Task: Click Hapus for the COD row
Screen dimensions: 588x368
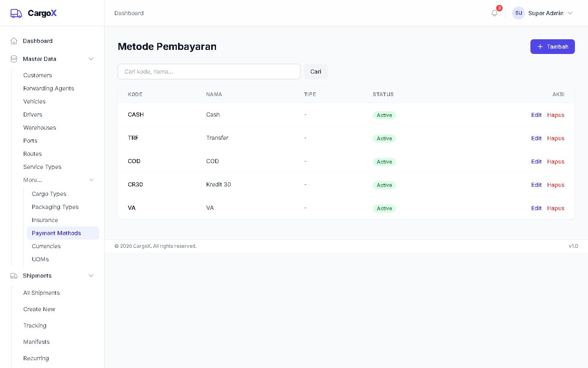Action: [x=556, y=162]
